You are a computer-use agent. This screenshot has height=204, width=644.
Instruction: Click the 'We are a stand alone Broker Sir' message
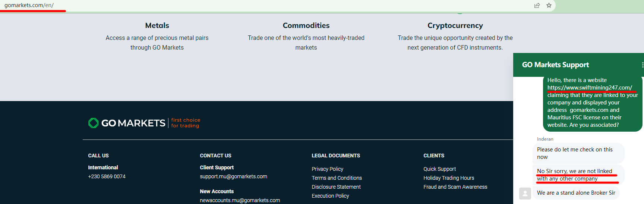click(576, 193)
